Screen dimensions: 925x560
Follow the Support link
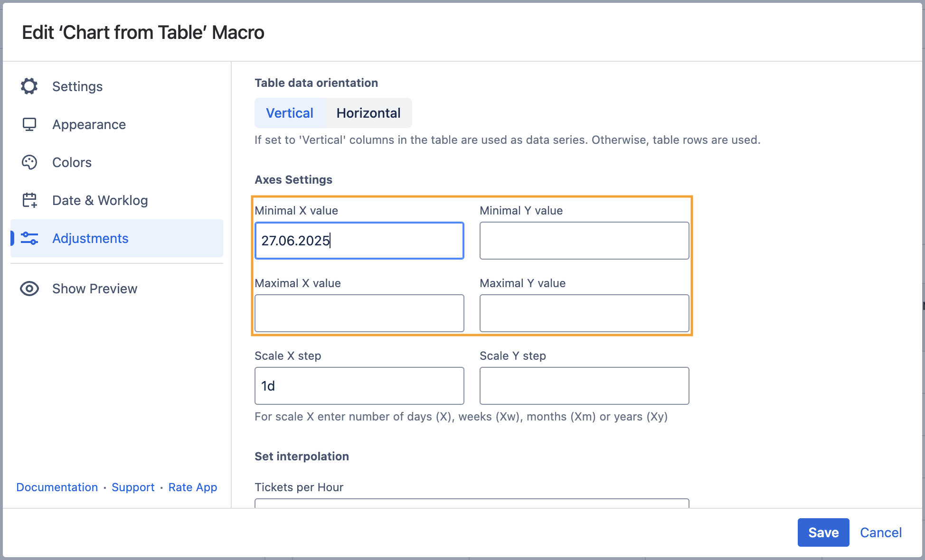[x=133, y=487]
